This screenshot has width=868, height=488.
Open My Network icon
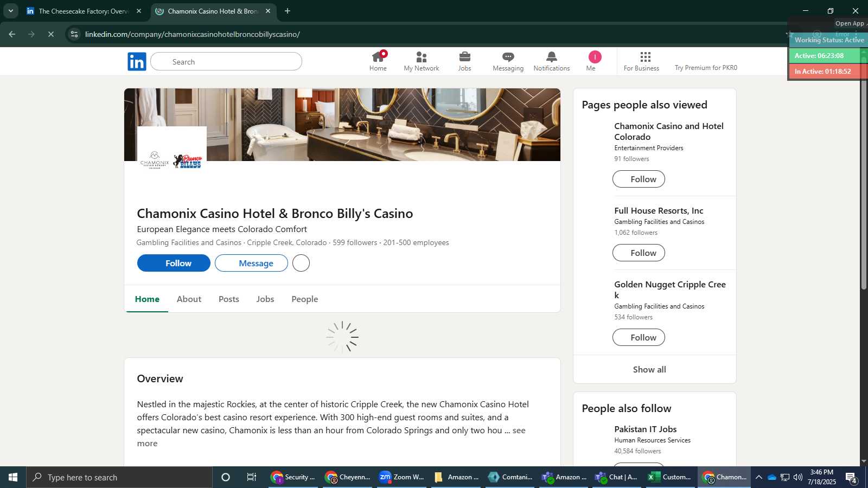tap(422, 61)
